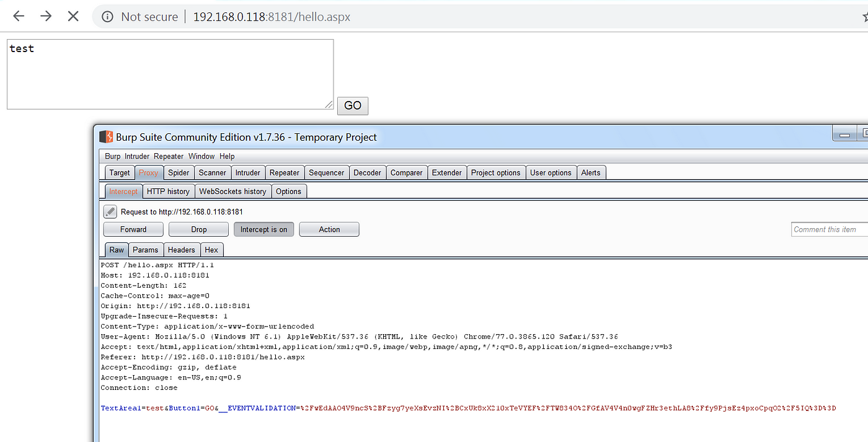Open the Scanner tab
Viewport: 868px width, 442px height.
pyautogui.click(x=213, y=173)
